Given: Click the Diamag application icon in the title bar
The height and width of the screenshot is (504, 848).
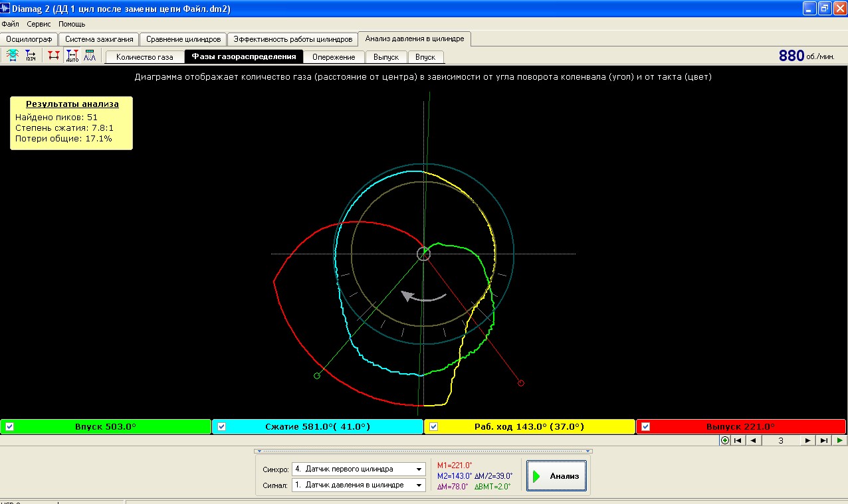Looking at the screenshot, I should pyautogui.click(x=6, y=9).
